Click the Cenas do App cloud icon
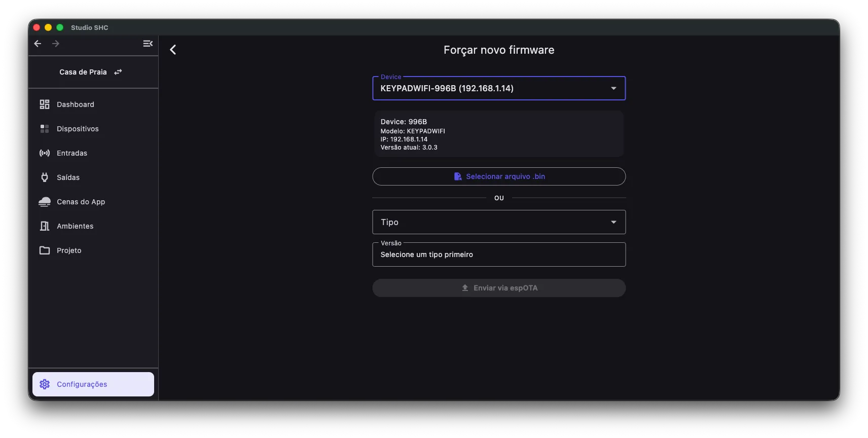This screenshot has width=868, height=438. pos(45,202)
